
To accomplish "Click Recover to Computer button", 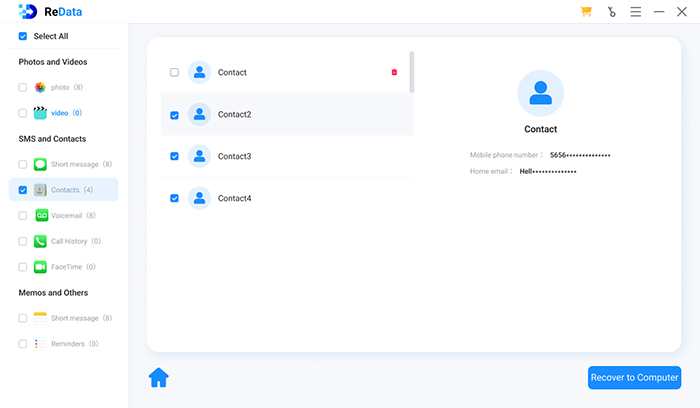I will (634, 378).
